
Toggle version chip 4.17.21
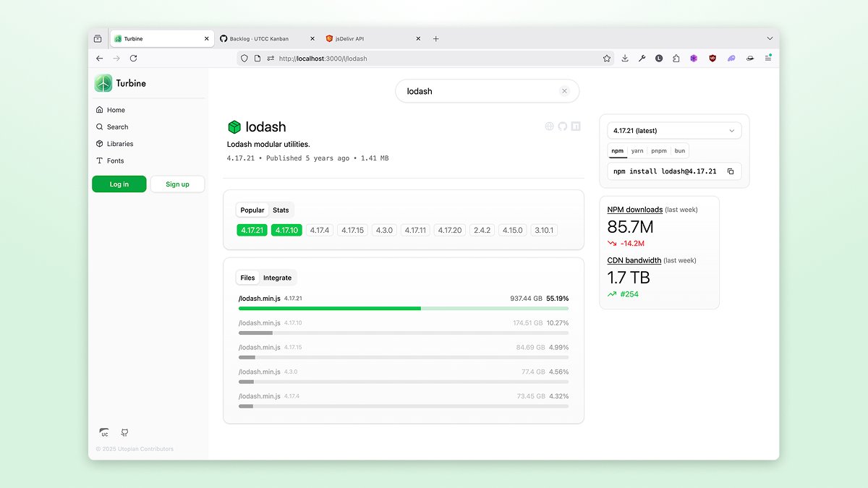click(252, 231)
